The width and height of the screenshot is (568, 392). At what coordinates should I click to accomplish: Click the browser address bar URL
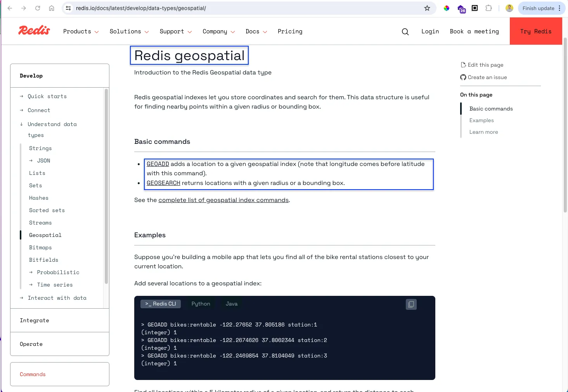click(141, 8)
